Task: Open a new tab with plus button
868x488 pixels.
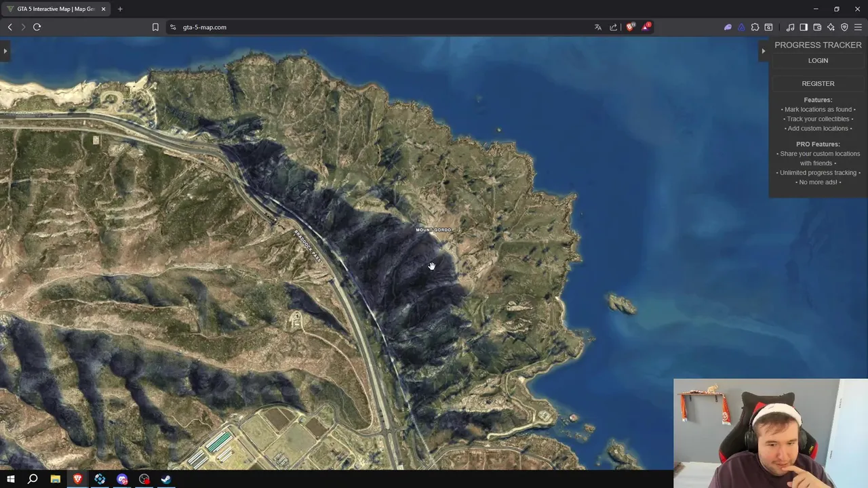Action: 120,9
